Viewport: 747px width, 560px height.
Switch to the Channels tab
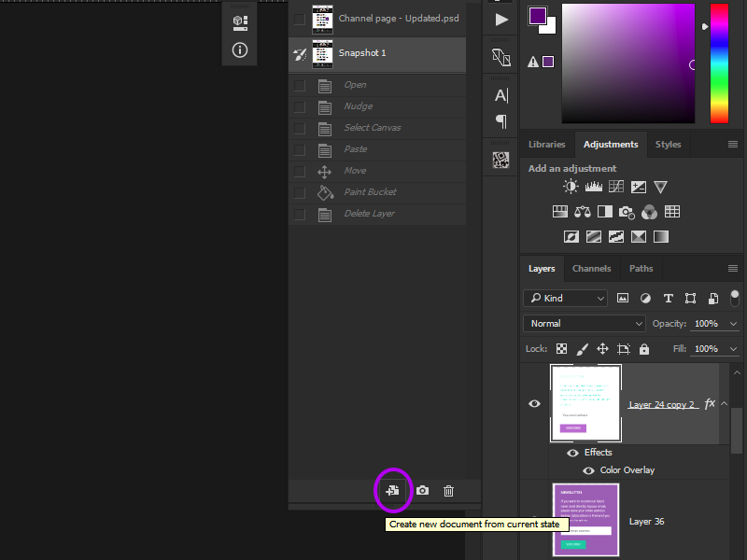pyautogui.click(x=592, y=269)
